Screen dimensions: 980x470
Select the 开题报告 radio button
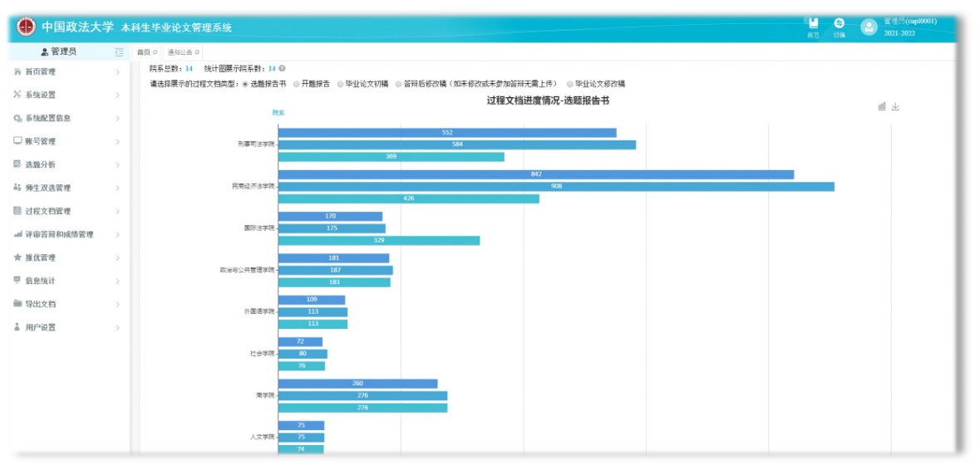[297, 84]
